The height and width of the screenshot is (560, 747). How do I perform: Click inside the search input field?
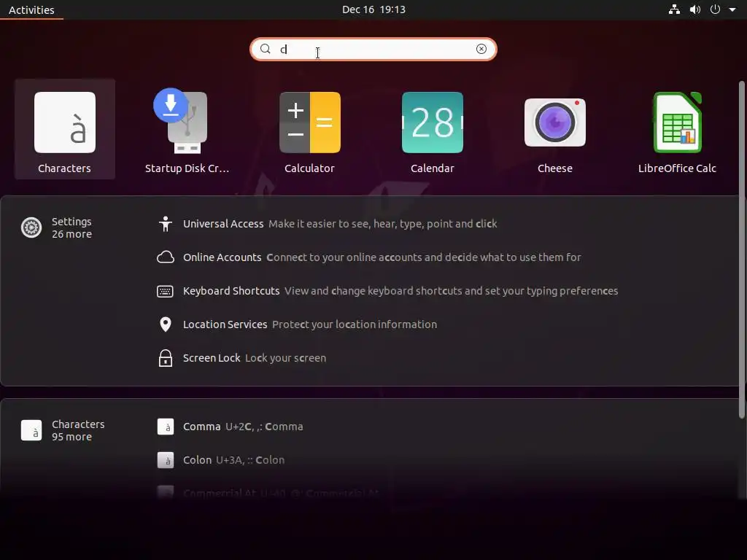pos(373,49)
